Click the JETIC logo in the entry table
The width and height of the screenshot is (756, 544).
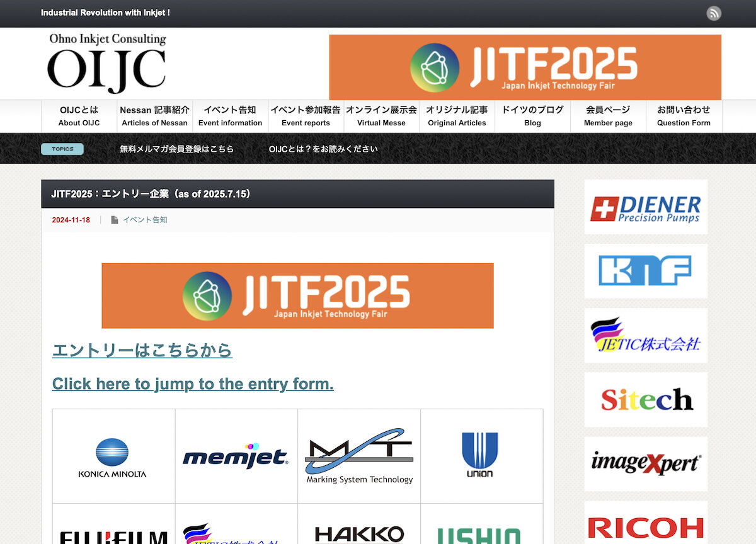click(x=231, y=533)
